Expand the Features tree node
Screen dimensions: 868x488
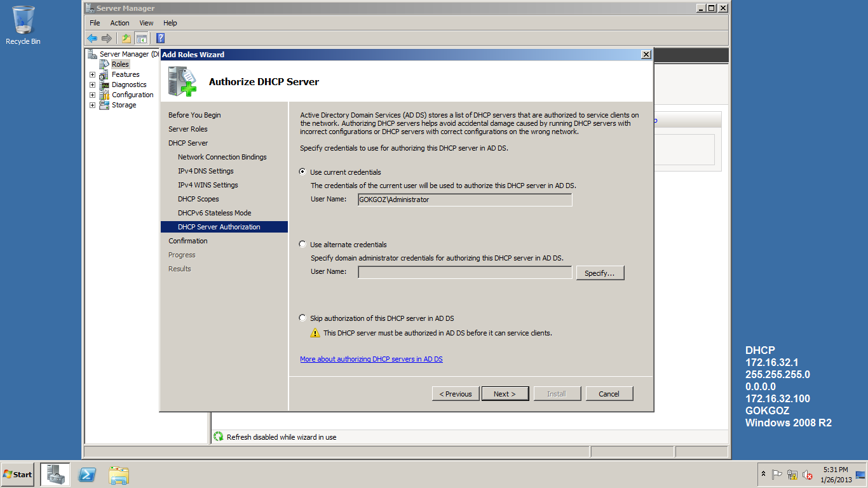pyautogui.click(x=92, y=74)
